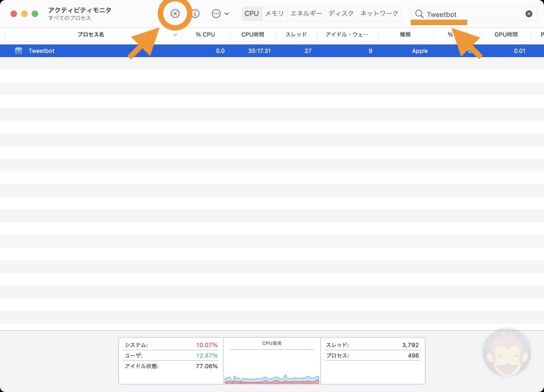Open the ディスク tab
This screenshot has height=392, width=544.
tap(341, 13)
